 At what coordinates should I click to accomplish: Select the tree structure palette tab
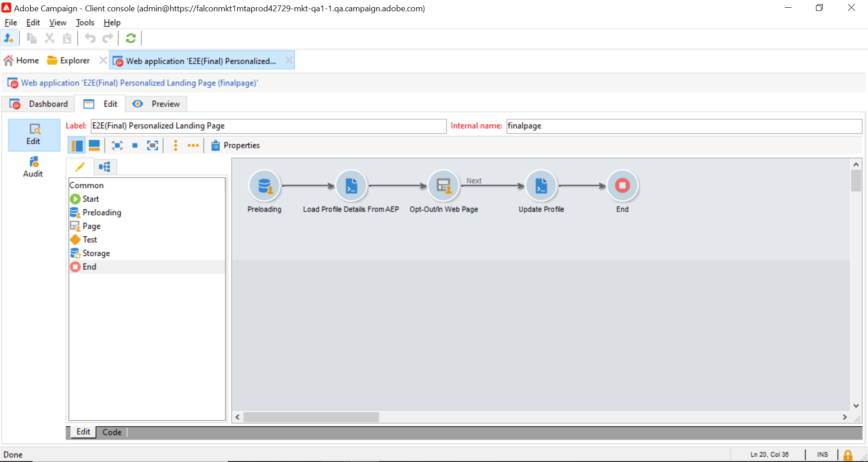[x=105, y=167]
